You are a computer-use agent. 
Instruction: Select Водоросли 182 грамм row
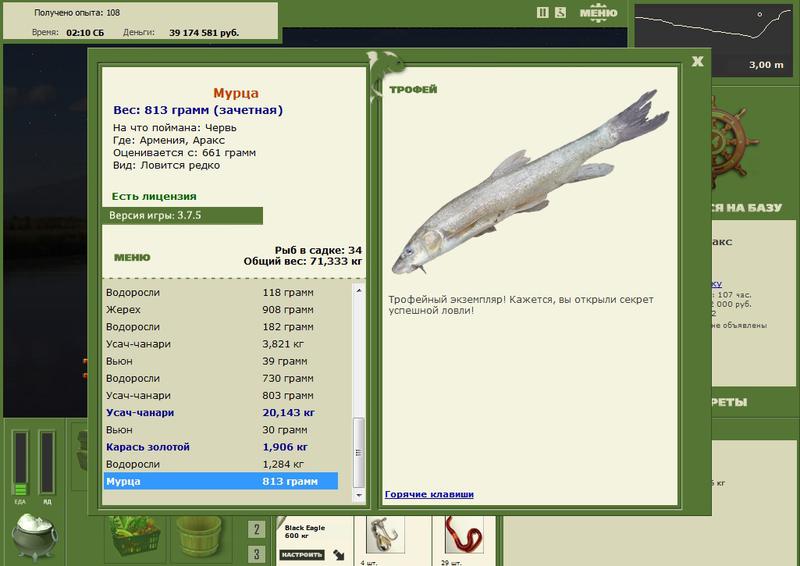(x=220, y=327)
